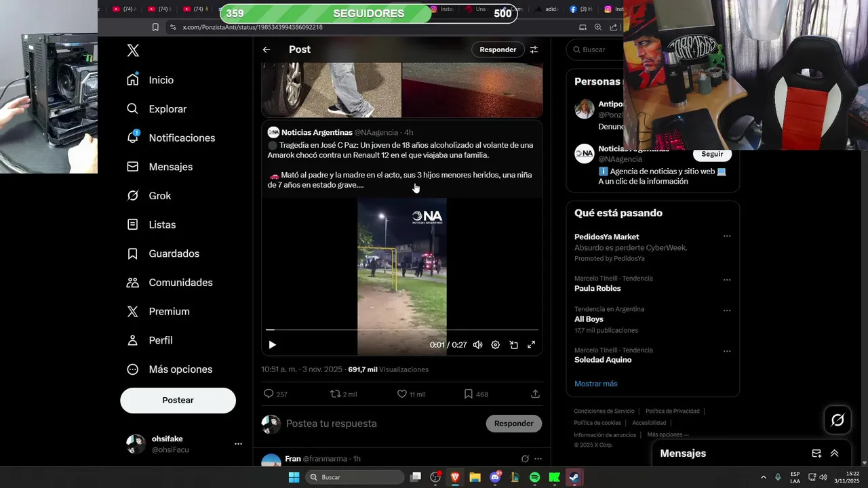Show hidden system tray icons chevron
Image resolution: width=868 pixels, height=488 pixels.
click(763, 477)
